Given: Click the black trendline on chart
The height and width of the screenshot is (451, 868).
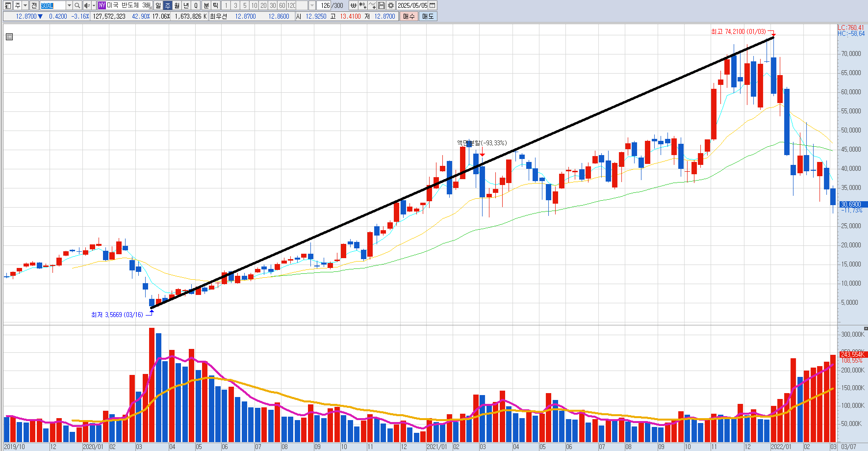Looking at the screenshot, I should (x=462, y=173).
